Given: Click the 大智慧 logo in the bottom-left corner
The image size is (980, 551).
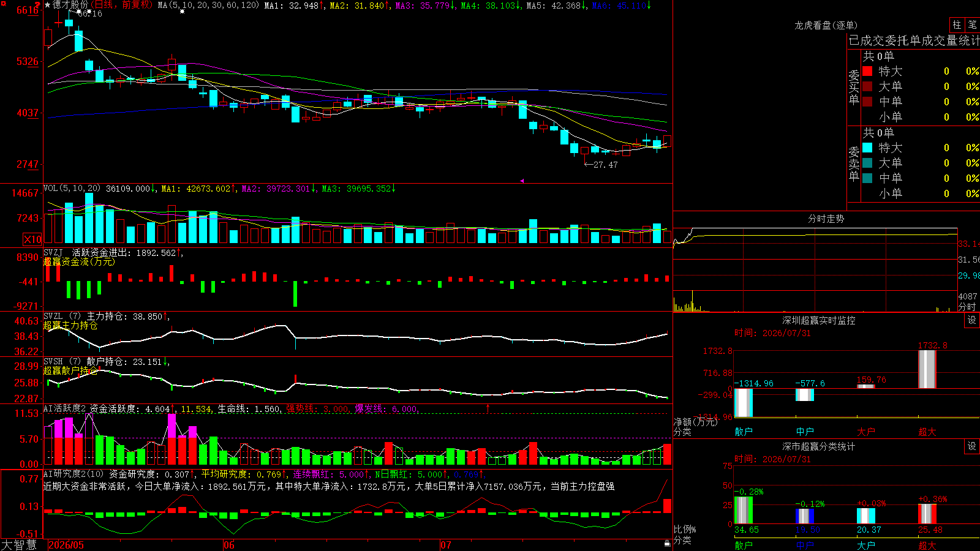Looking at the screenshot, I should [x=19, y=545].
